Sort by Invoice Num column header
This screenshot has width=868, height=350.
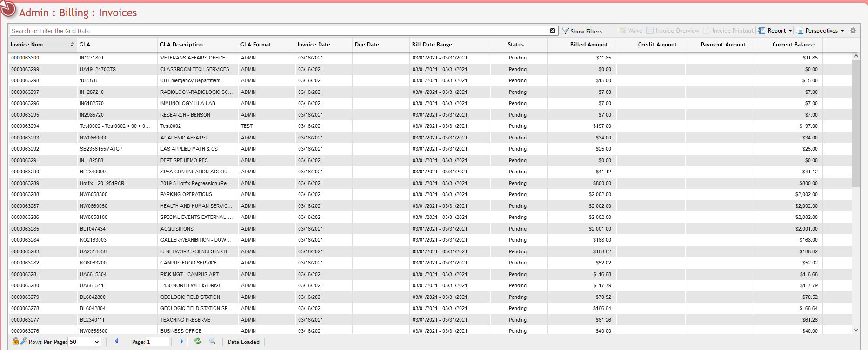coord(27,45)
